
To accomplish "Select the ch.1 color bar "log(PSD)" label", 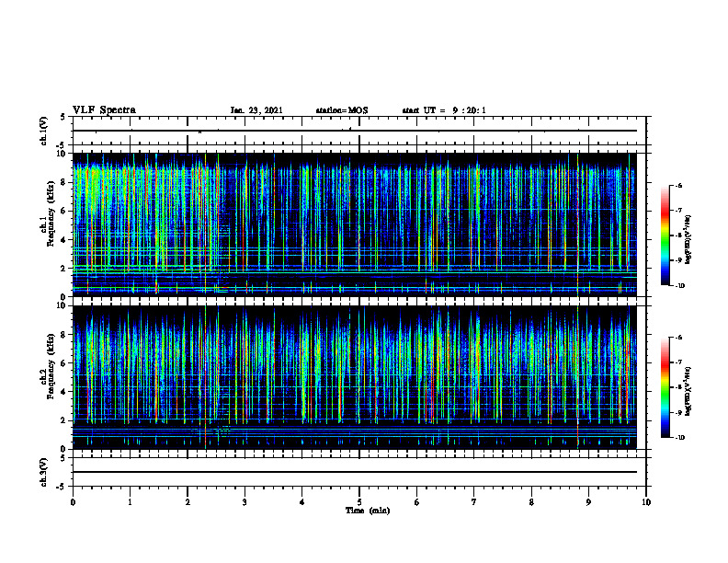I will point(688,239).
